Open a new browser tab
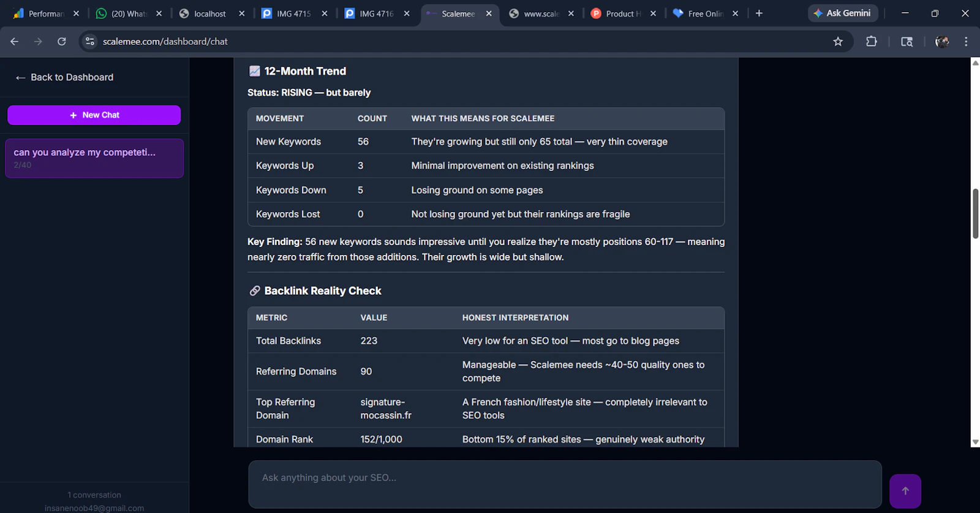The image size is (980, 513). (x=759, y=13)
